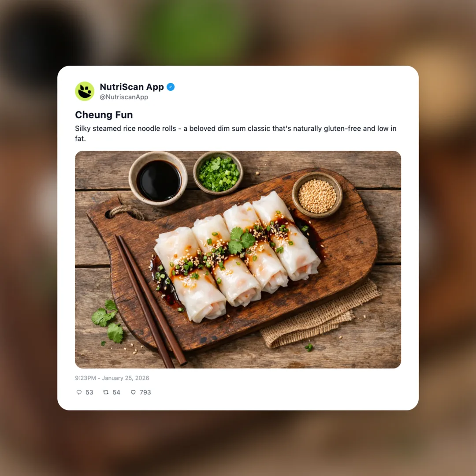Click the sesame seeds bowl in photo

317,195
